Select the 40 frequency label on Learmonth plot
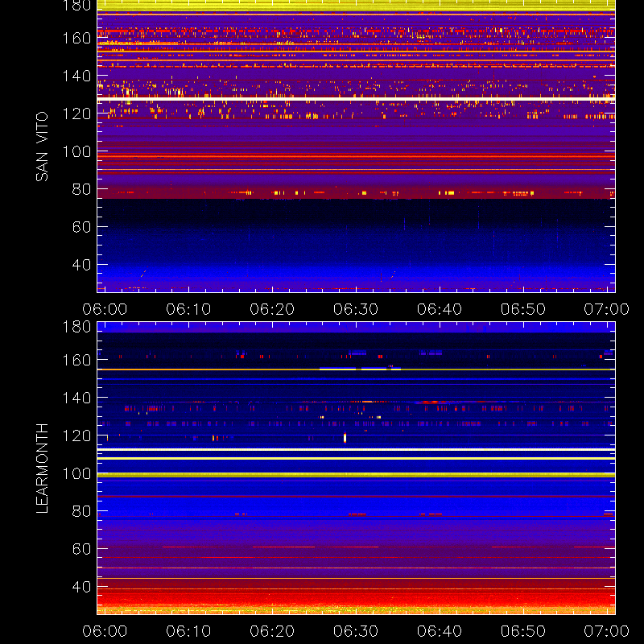 pos(81,587)
